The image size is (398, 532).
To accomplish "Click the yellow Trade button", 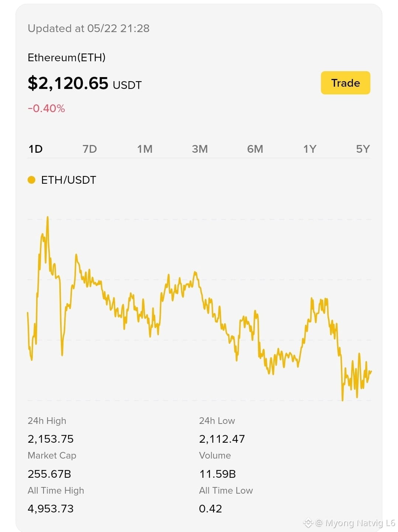I will [345, 83].
